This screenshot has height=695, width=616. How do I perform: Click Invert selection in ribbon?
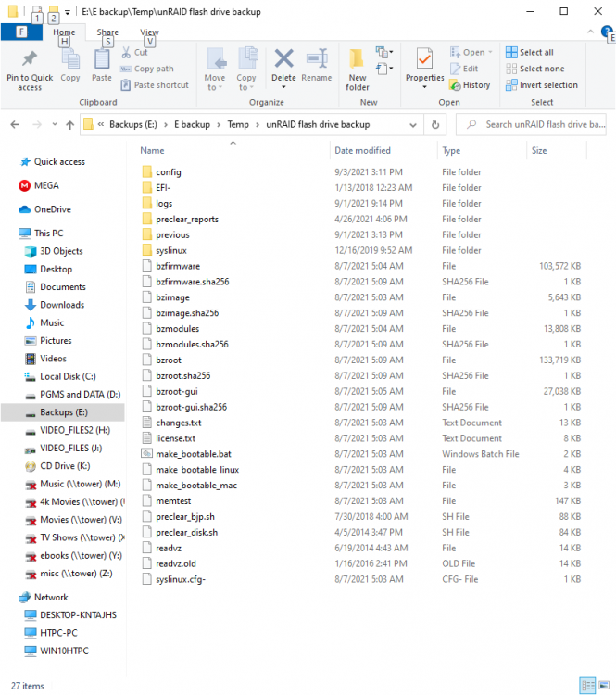[x=542, y=85]
